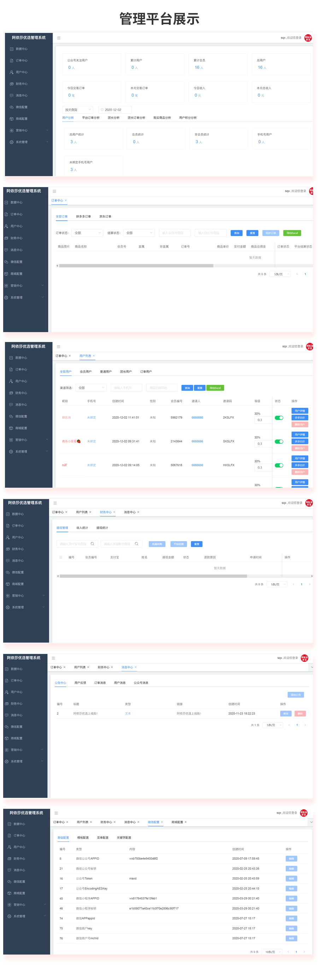
Task: Click the 同步订单 button
Action: [271, 233]
